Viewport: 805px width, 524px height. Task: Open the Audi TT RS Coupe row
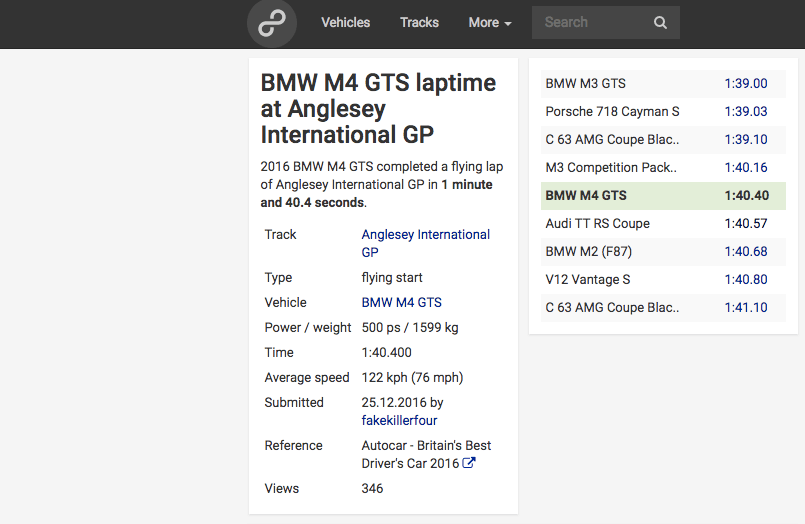click(663, 223)
